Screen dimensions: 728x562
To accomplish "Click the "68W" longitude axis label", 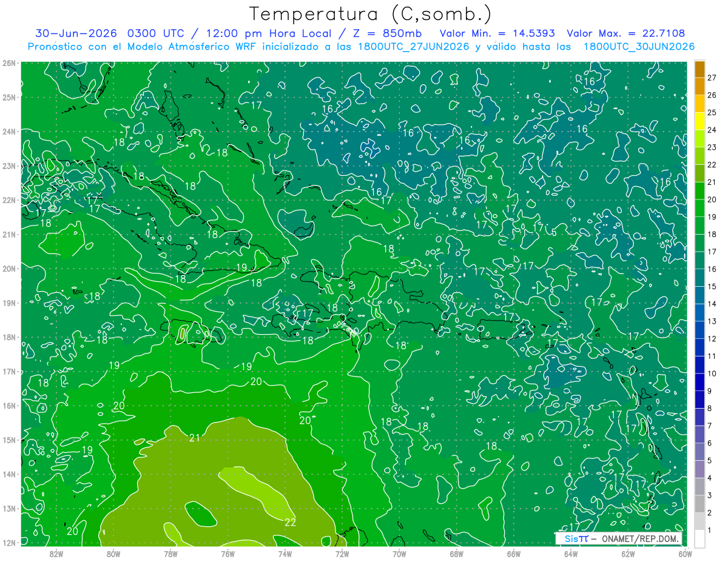I will click(457, 554).
